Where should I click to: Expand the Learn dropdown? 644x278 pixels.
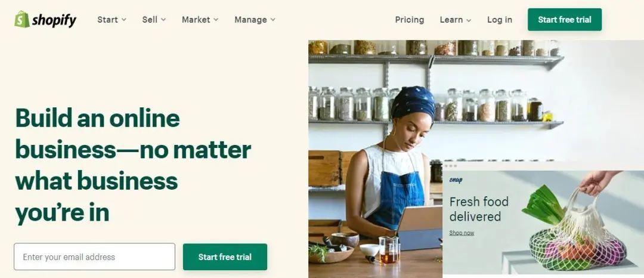(456, 20)
